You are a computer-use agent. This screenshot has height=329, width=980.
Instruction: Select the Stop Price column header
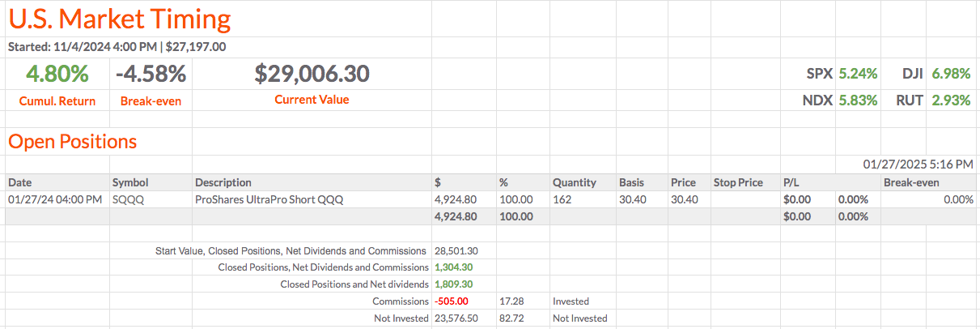738,182
